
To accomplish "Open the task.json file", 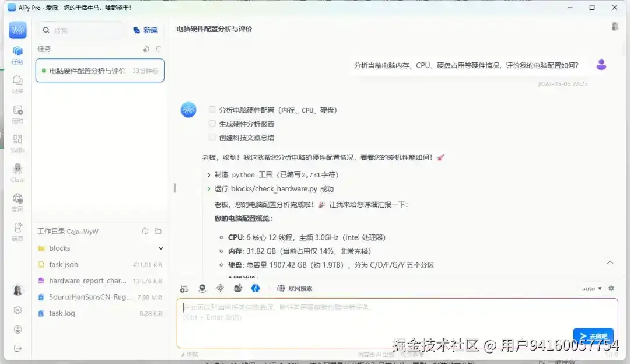I will [100, 264].
